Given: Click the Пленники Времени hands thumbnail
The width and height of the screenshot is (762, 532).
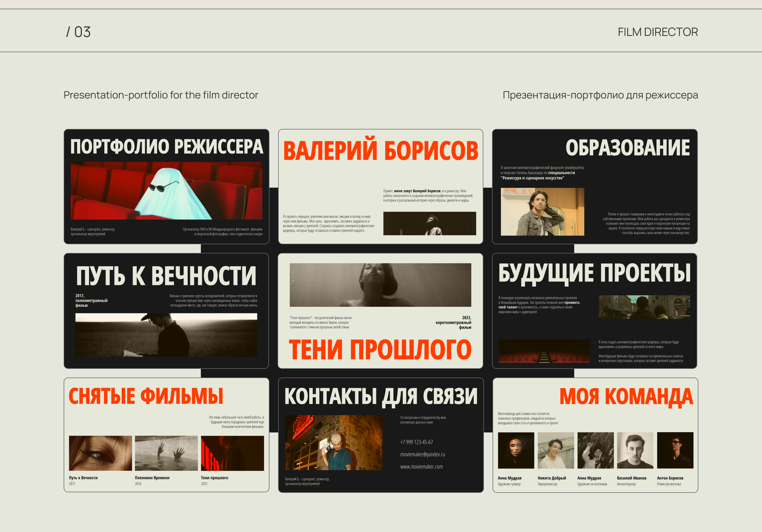Looking at the screenshot, I should pyautogui.click(x=166, y=453).
